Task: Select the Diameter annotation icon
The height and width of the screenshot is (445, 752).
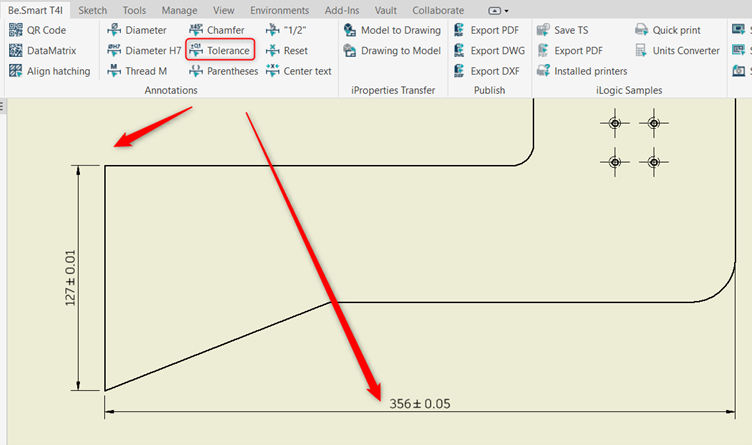Action: 114,30
